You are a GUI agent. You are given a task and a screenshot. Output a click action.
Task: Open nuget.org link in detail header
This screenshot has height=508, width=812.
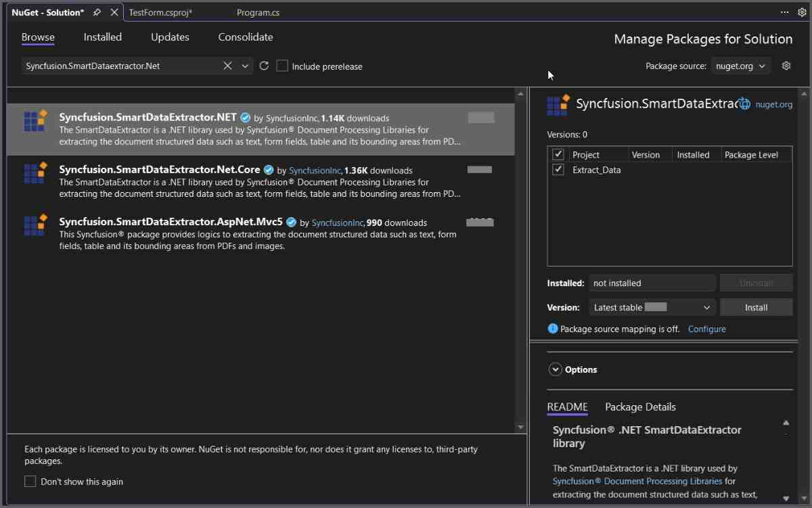(x=773, y=104)
